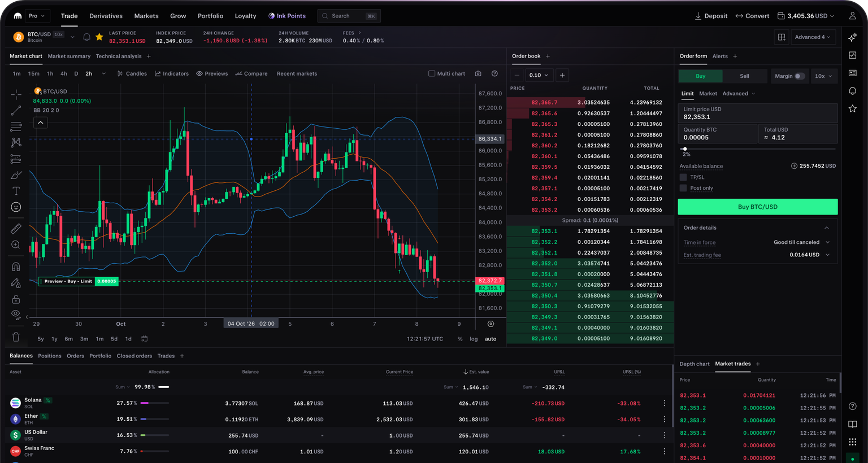Select the Sell side button
868x463 pixels.
click(x=745, y=76)
